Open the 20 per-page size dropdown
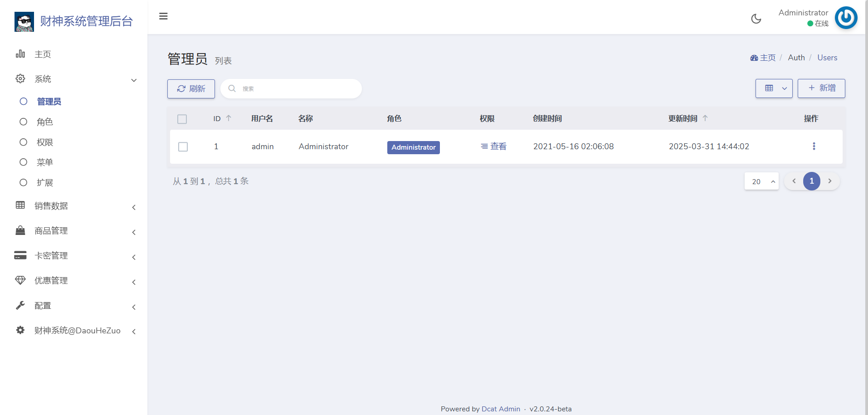The height and width of the screenshot is (415, 868). point(761,181)
